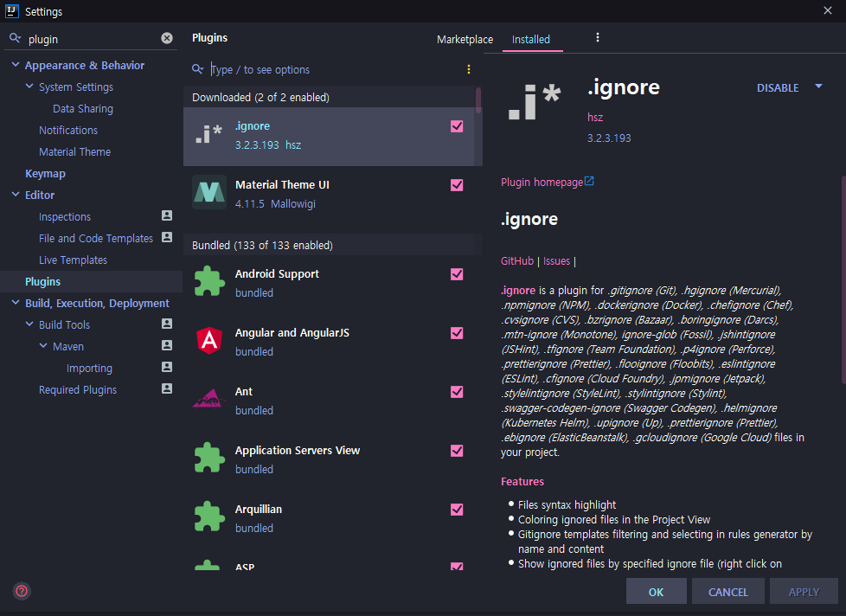Click the Angular red shield icon

pyautogui.click(x=209, y=340)
